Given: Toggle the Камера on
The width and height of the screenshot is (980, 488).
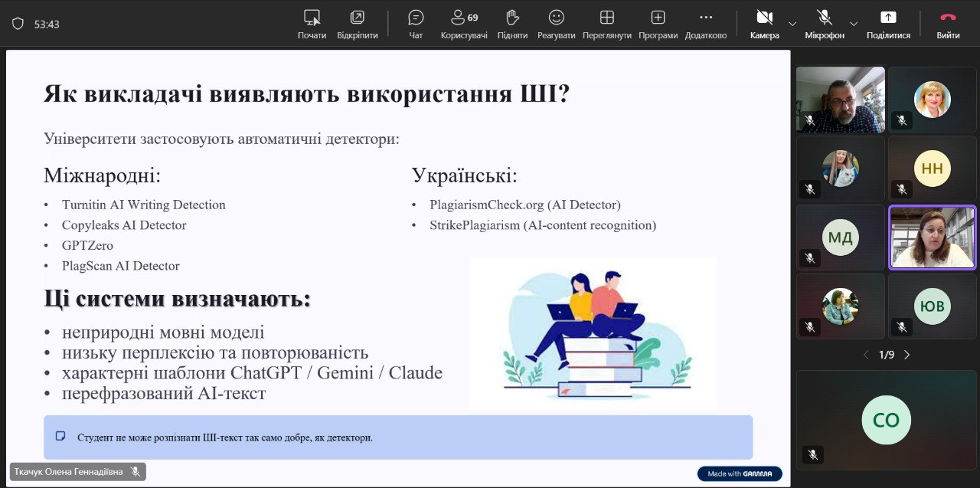Looking at the screenshot, I should [x=764, y=23].
